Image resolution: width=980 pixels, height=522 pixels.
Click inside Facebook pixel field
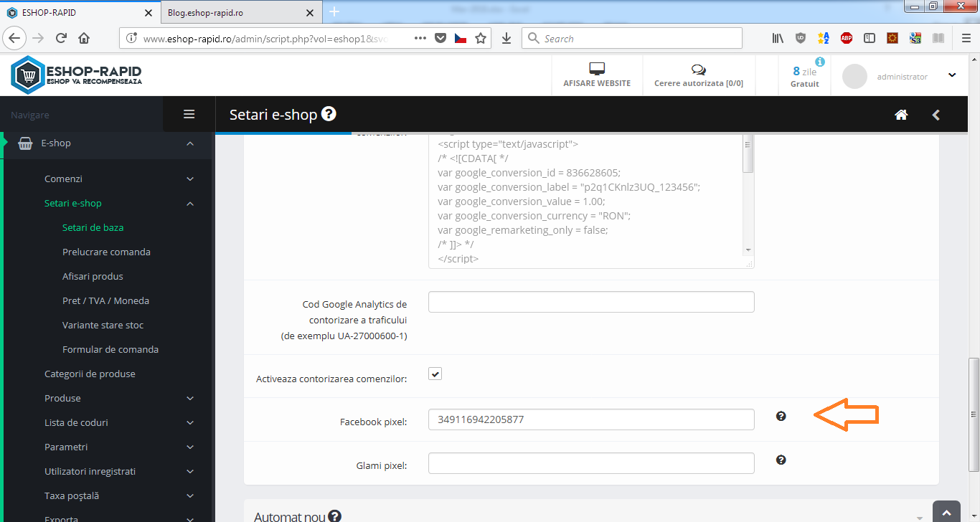coord(591,419)
